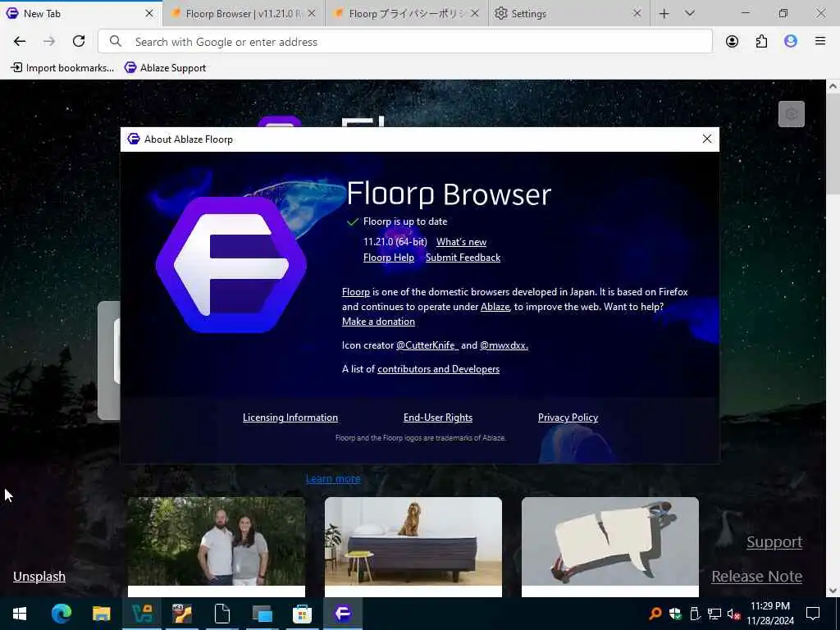Follow the Floorp link in description
This screenshot has width=840, height=630.
point(356,291)
